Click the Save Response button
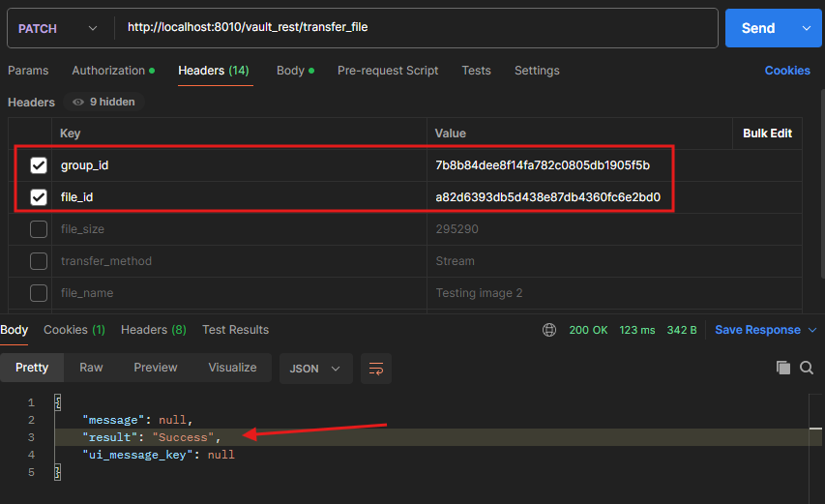Image resolution: width=825 pixels, height=504 pixels. (757, 330)
